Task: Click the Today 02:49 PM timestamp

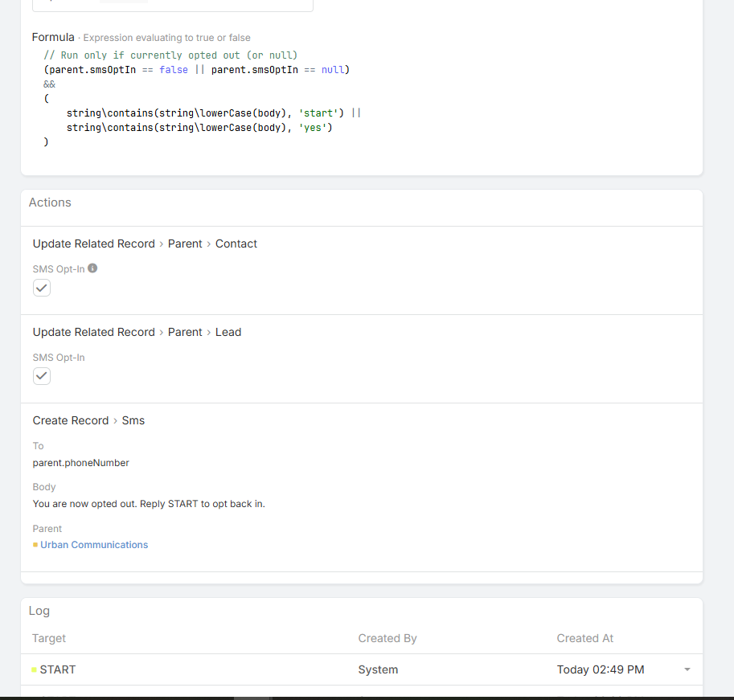Action: 600,669
